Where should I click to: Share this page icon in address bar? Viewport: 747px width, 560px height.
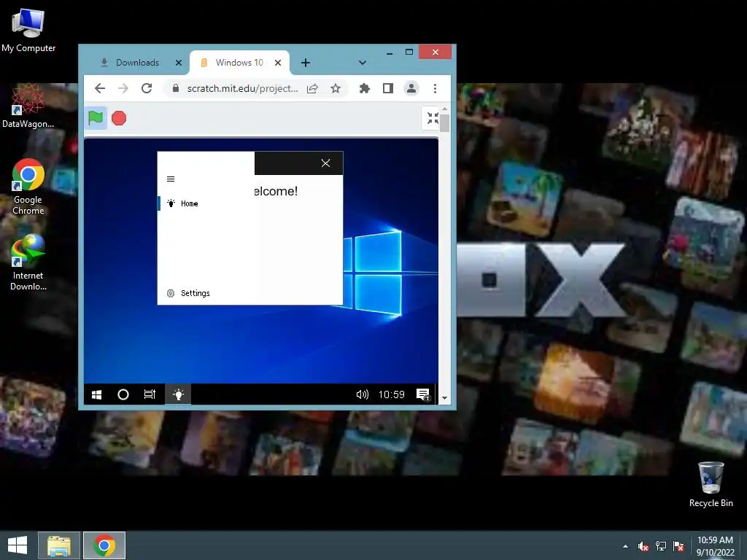(312, 88)
